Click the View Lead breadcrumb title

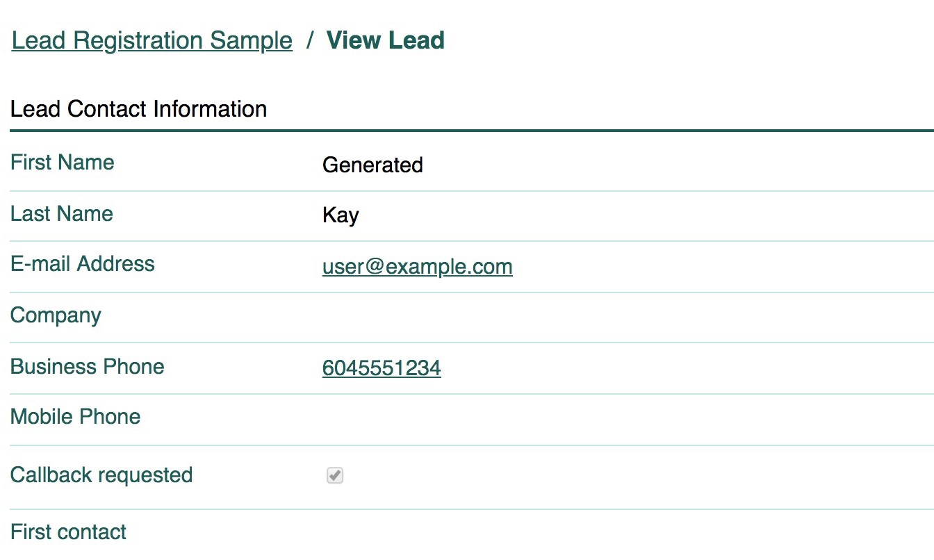[x=385, y=40]
